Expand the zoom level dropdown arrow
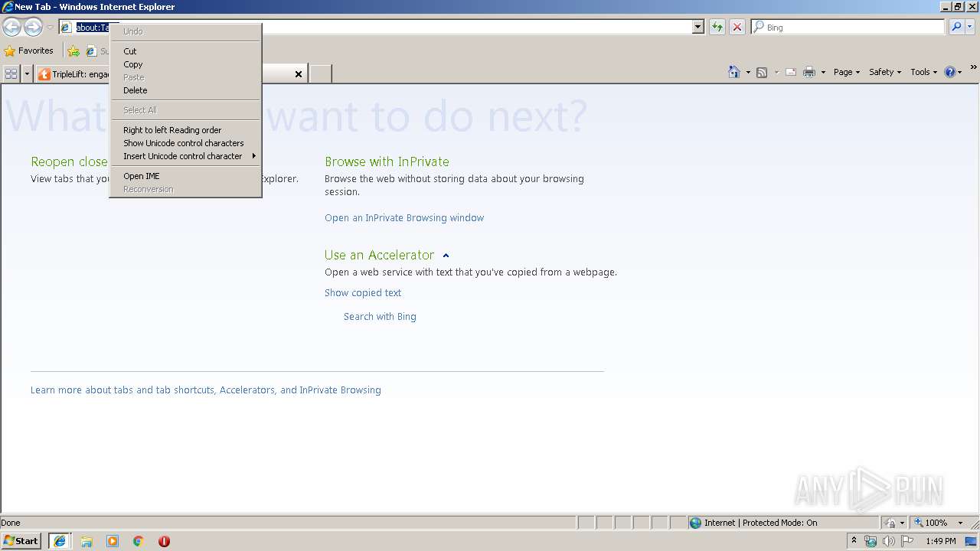 tap(960, 523)
